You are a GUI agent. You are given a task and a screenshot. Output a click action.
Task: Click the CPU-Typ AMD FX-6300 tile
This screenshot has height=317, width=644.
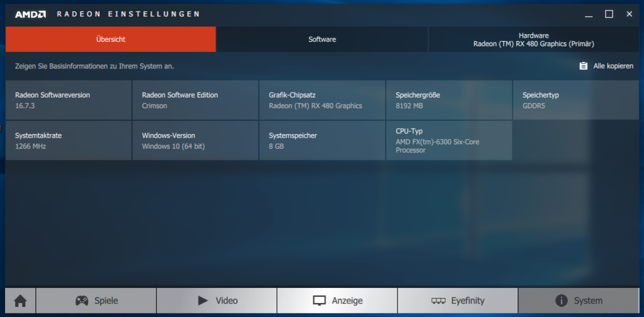point(449,141)
